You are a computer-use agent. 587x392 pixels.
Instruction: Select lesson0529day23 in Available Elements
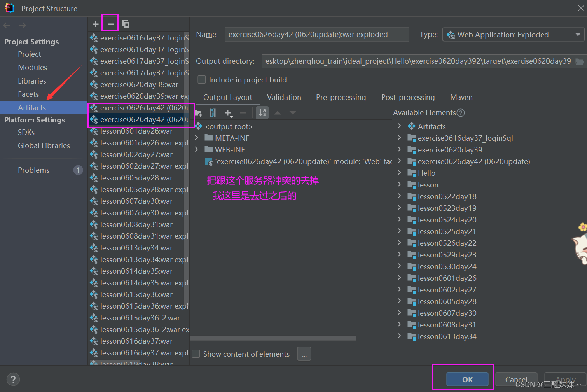pyautogui.click(x=447, y=255)
